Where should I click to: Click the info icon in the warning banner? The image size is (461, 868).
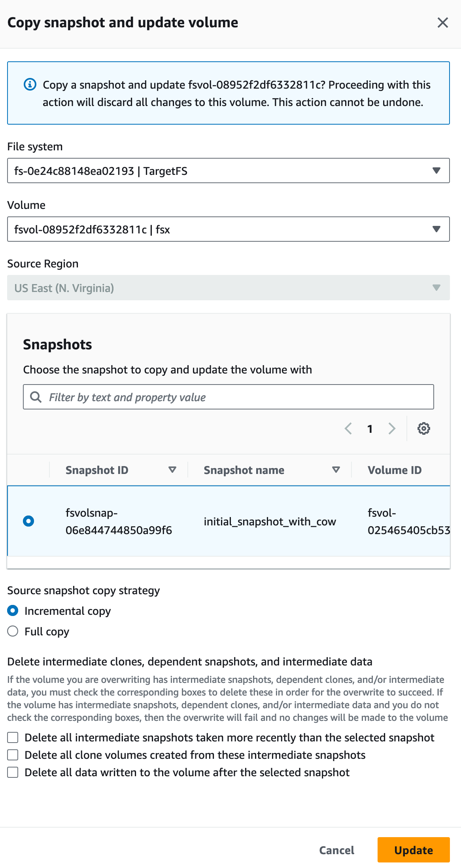[x=30, y=84]
